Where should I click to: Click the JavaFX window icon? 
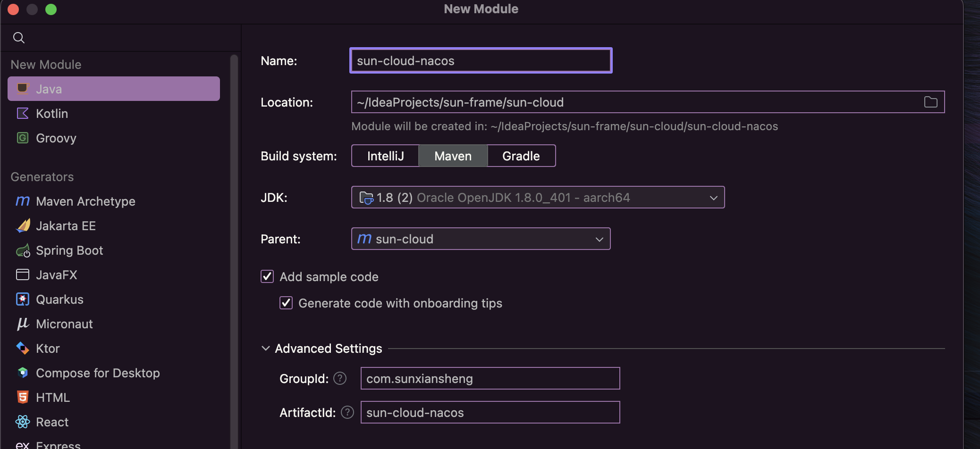(22, 274)
